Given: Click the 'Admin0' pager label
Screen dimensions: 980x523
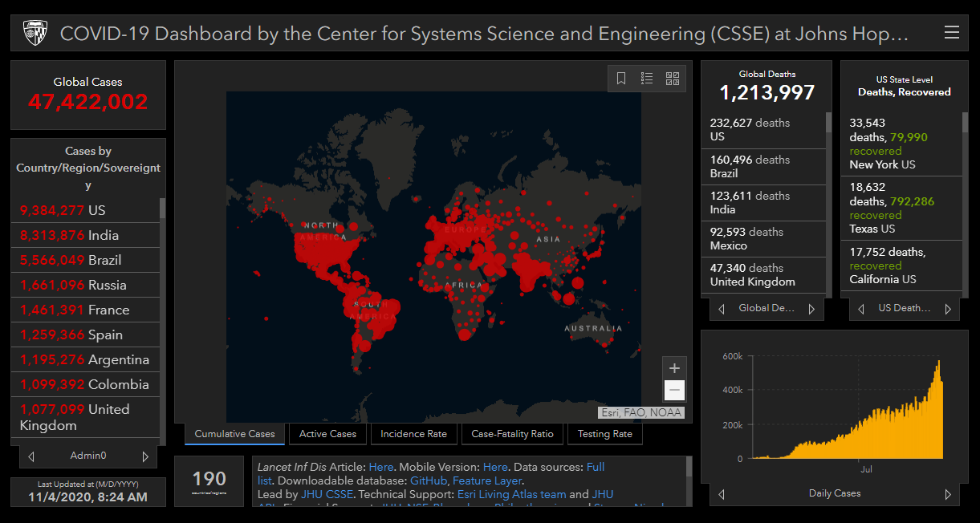Looking at the screenshot, I should 88,456.
